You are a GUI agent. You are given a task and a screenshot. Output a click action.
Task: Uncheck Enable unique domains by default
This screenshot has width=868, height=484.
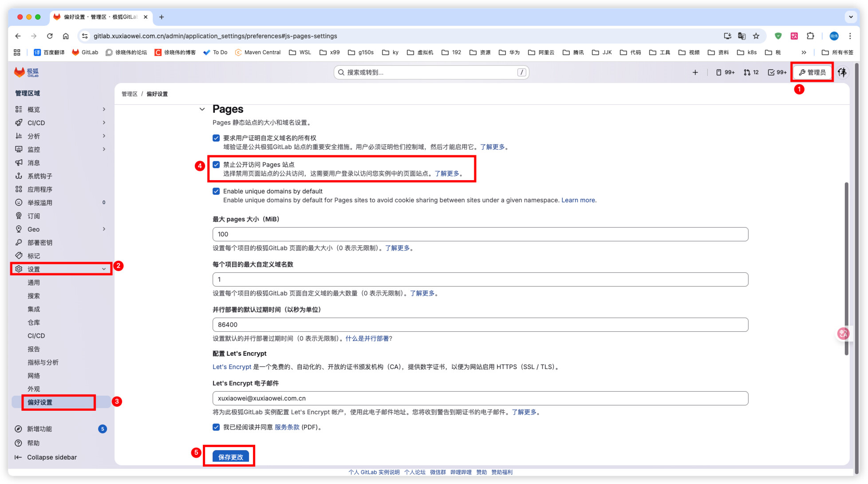pyautogui.click(x=216, y=191)
